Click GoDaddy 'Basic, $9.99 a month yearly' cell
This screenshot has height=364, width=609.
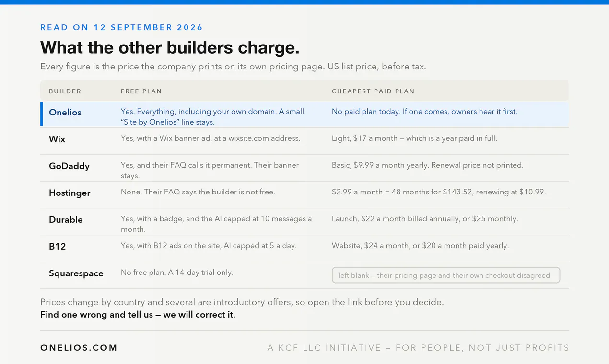point(427,165)
